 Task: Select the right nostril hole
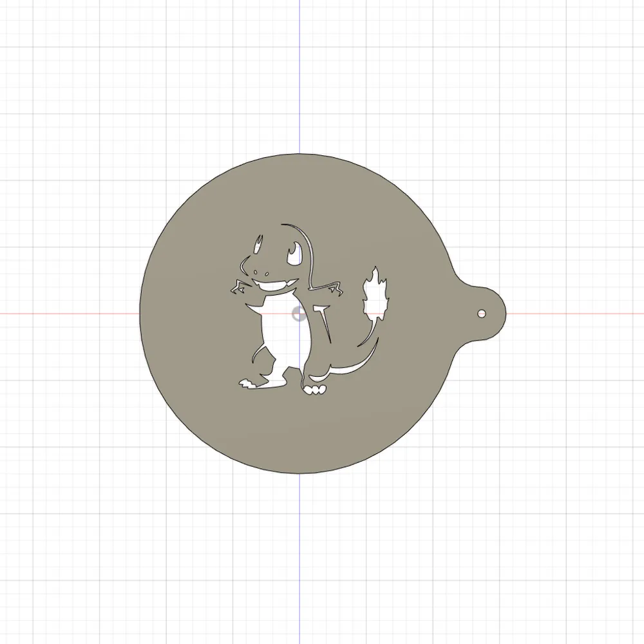click(x=267, y=274)
